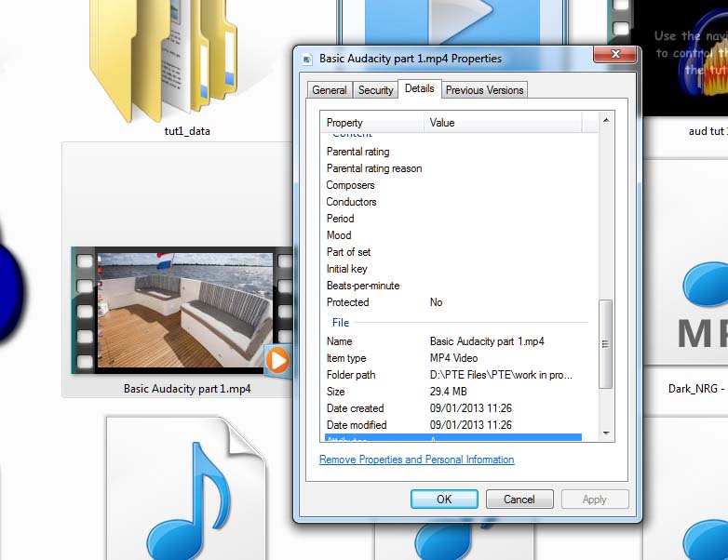
Task: Select the Details tab
Action: [419, 89]
